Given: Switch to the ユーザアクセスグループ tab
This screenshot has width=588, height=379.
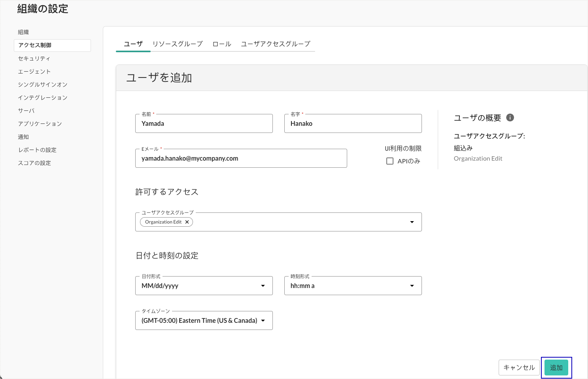Looking at the screenshot, I should click(276, 44).
